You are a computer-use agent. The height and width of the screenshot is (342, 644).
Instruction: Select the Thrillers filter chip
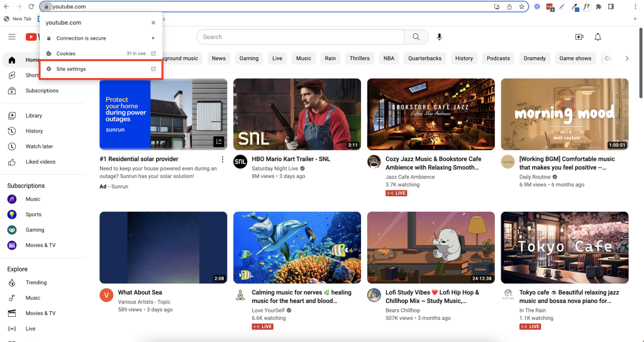359,58
